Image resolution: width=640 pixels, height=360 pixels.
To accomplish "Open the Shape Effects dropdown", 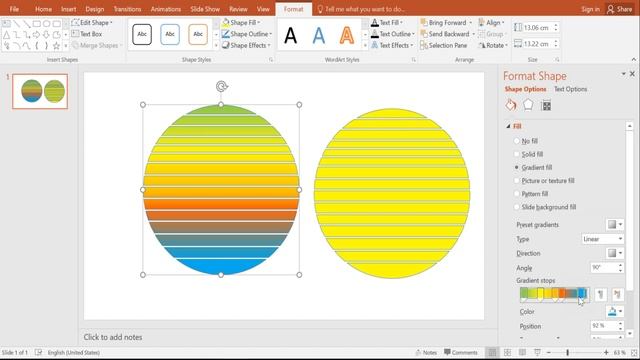I will coord(246,45).
